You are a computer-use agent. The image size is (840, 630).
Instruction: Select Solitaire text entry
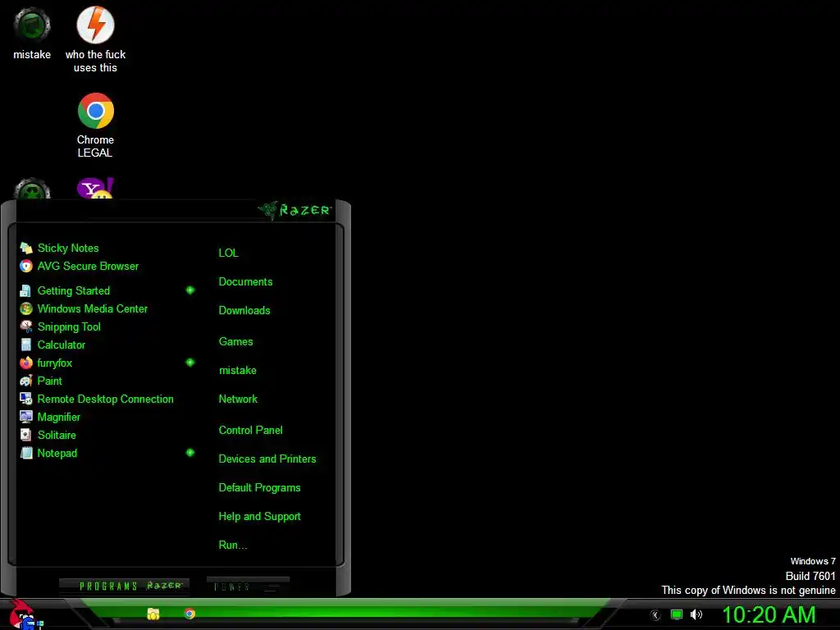[x=57, y=435]
